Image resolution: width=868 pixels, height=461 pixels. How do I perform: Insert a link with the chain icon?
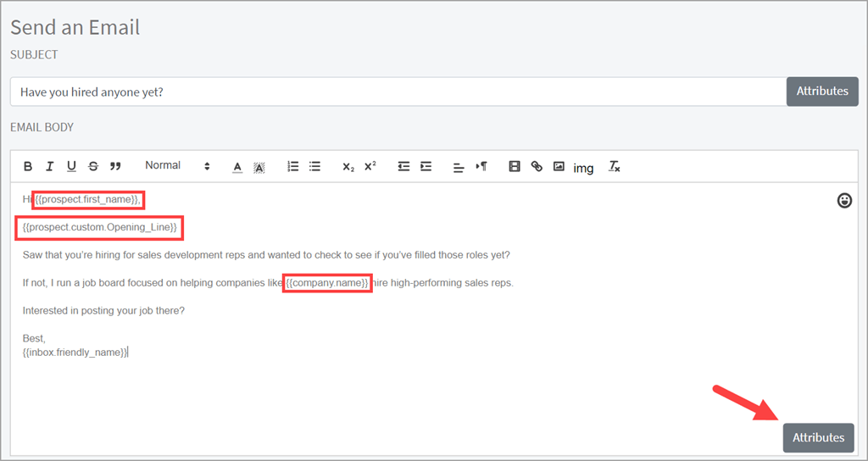(537, 167)
